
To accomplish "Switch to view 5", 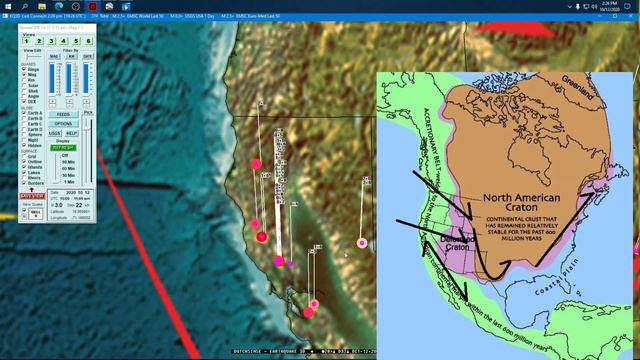I will pos(76,41).
